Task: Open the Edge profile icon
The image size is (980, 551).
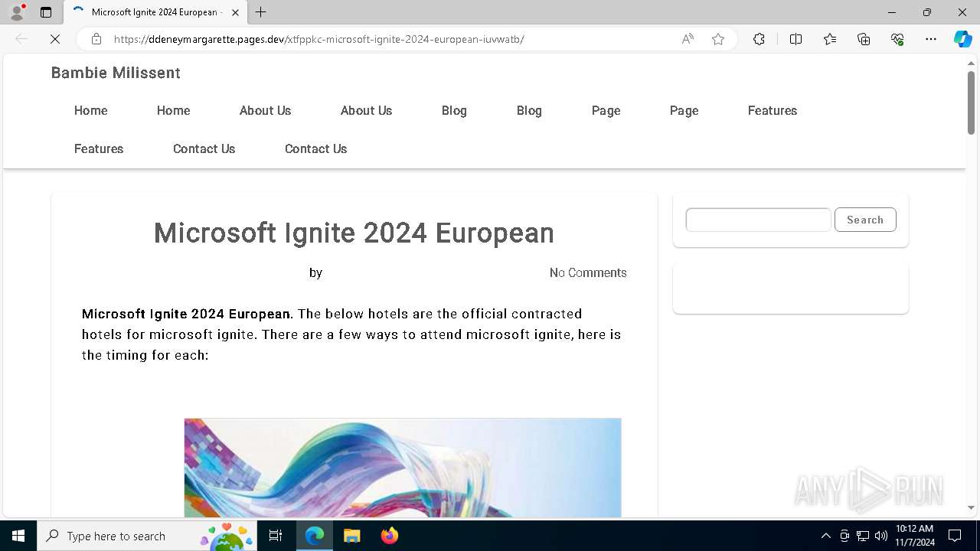Action: pyautogui.click(x=17, y=12)
